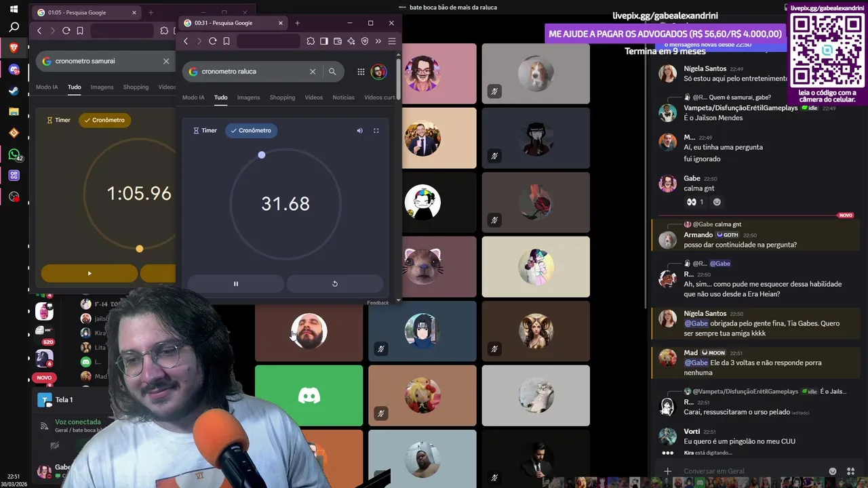
Task: Go back in the samurai browser window
Action: tap(39, 30)
